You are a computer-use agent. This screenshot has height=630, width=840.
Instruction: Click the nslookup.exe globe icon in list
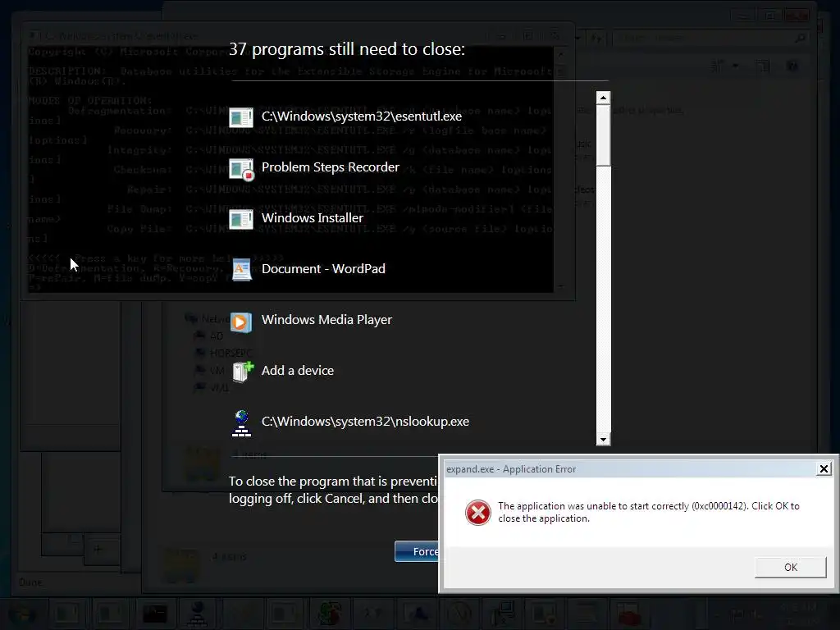click(241, 423)
